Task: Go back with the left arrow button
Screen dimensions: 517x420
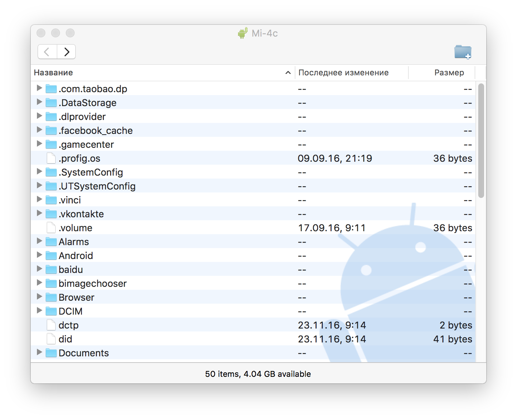Action: coord(47,52)
